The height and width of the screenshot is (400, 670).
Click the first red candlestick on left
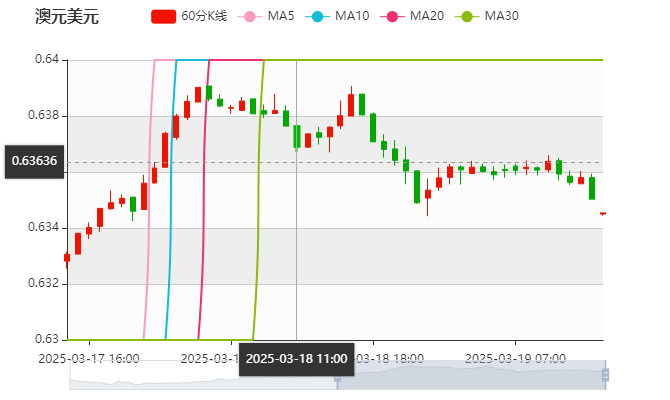67,257
